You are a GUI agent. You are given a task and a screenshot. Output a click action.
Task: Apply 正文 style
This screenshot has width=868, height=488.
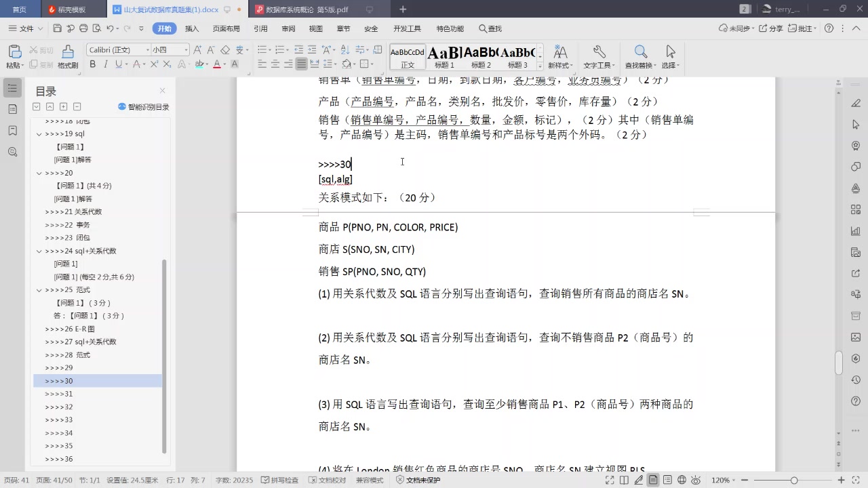point(408,57)
